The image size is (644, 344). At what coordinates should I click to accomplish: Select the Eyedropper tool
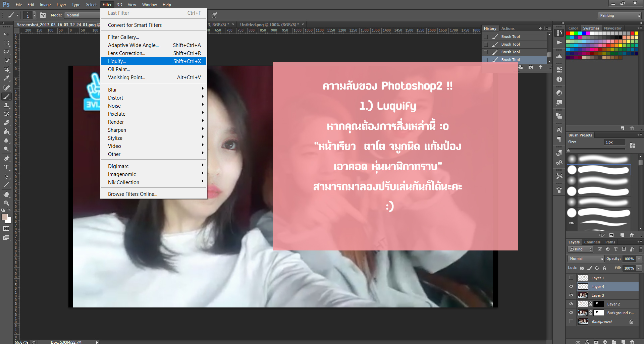point(6,78)
